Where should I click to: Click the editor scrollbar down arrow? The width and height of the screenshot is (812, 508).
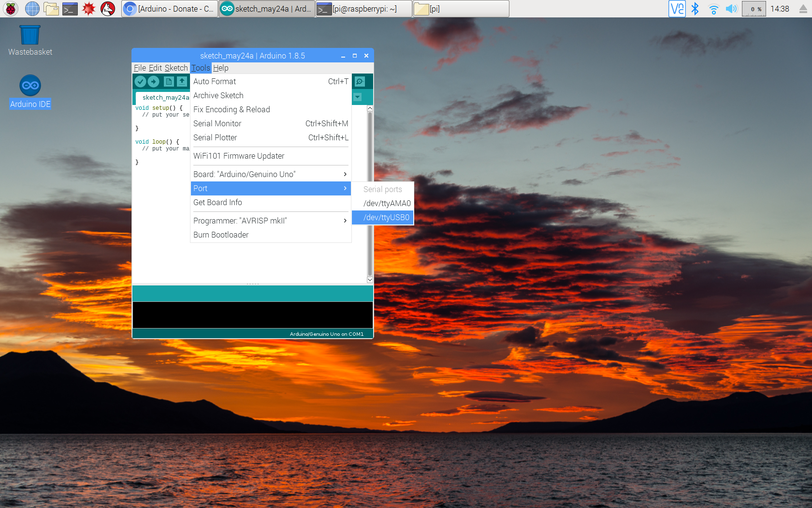click(x=370, y=280)
